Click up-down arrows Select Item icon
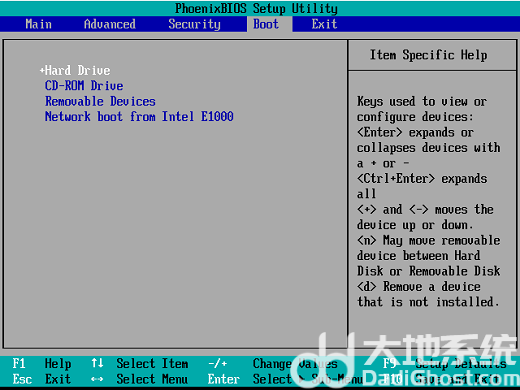This screenshot has height=390, width=520. click(97, 363)
